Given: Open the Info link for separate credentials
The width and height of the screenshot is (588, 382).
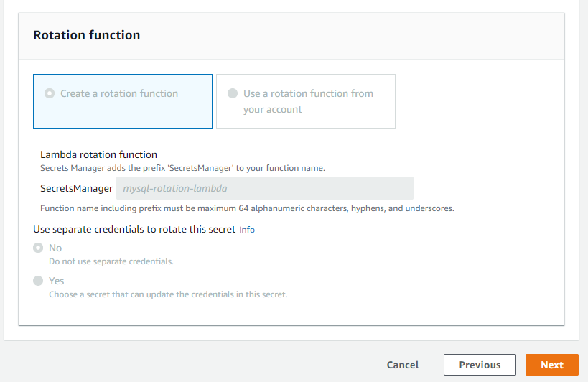Looking at the screenshot, I should click(x=247, y=230).
